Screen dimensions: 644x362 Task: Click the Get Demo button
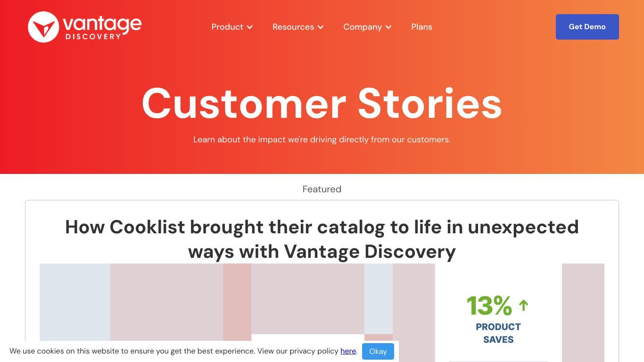click(x=587, y=27)
